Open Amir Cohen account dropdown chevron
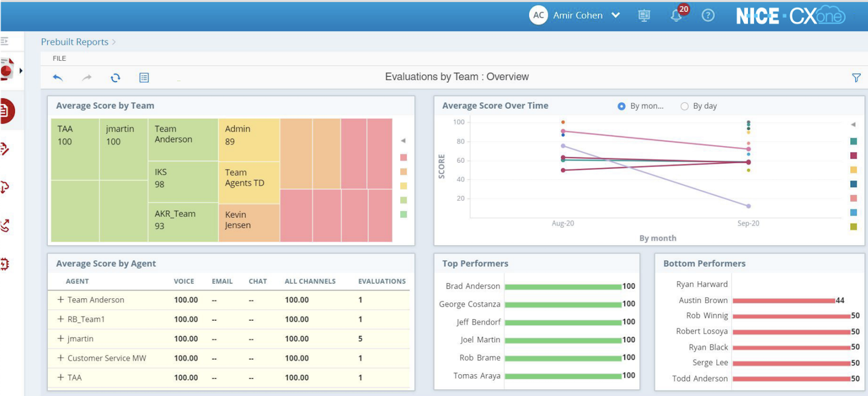Screen dimensions: 868x396 click(615, 15)
